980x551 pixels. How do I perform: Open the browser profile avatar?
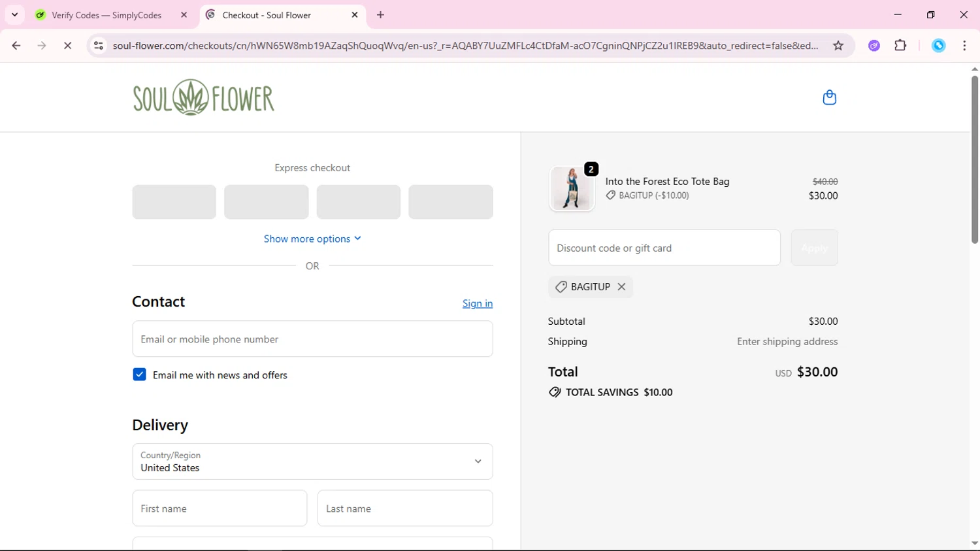(939, 46)
